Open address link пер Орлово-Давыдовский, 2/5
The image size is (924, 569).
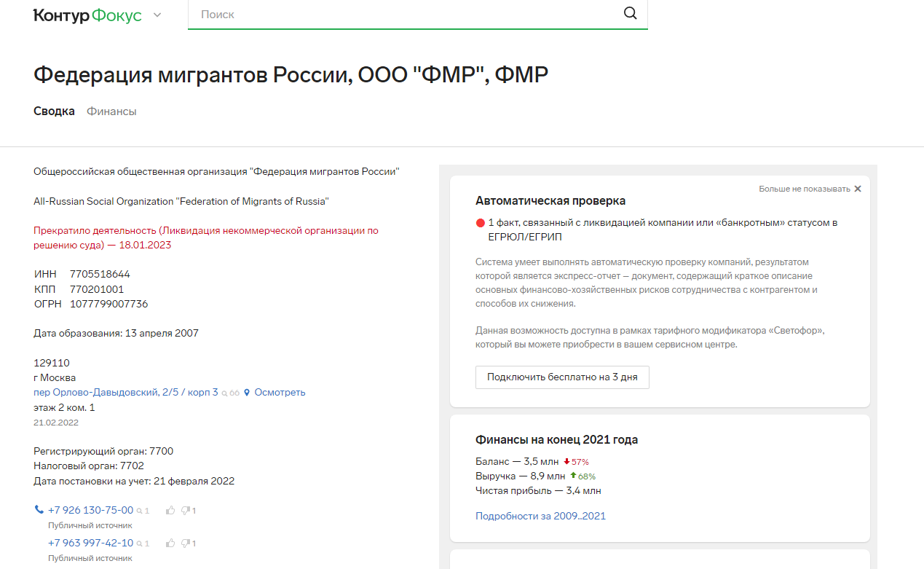pyautogui.click(x=126, y=392)
